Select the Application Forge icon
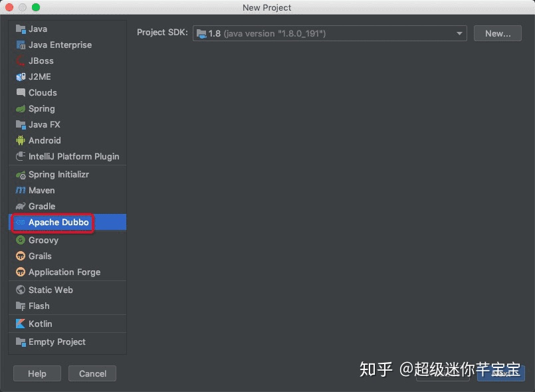This screenshot has width=535, height=392. (x=21, y=272)
